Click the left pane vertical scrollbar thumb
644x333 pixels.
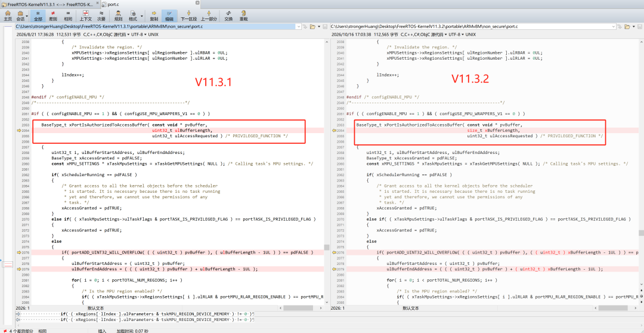click(327, 248)
